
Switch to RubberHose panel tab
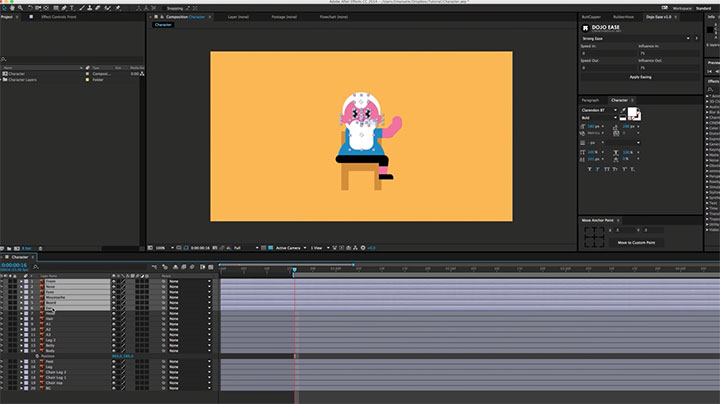[623, 17]
